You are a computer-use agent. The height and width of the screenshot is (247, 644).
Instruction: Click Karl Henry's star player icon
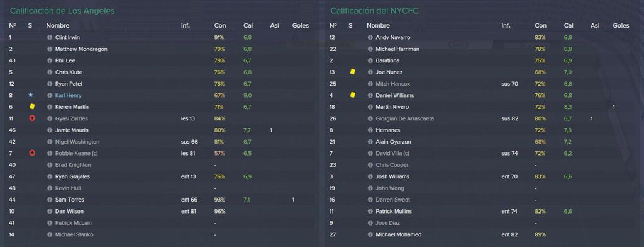click(30, 95)
